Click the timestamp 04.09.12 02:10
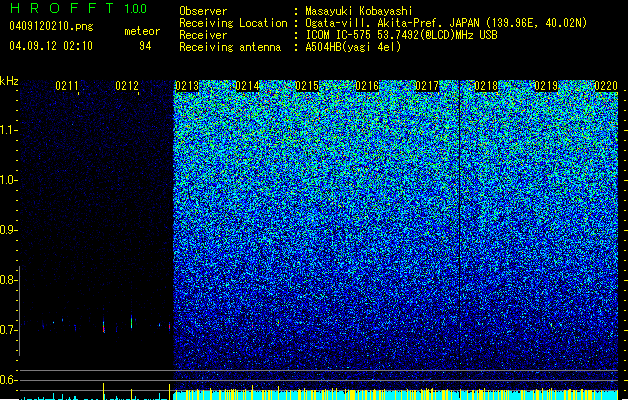Screen dimensions: 629x400 (x=51, y=46)
